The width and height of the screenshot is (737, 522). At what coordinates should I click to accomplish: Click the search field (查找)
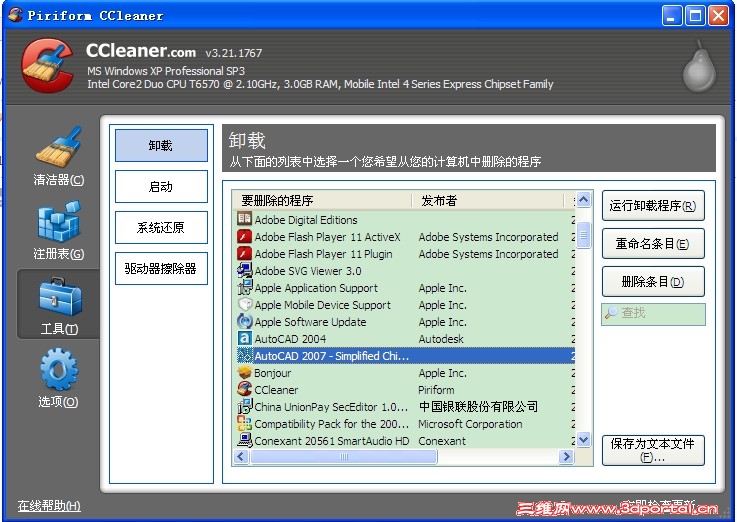[653, 314]
